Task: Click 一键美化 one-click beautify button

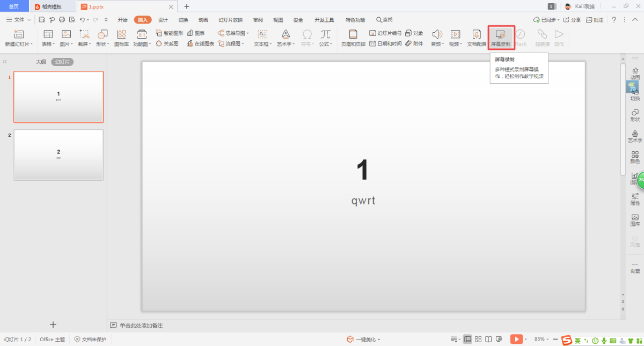Action: coord(363,339)
